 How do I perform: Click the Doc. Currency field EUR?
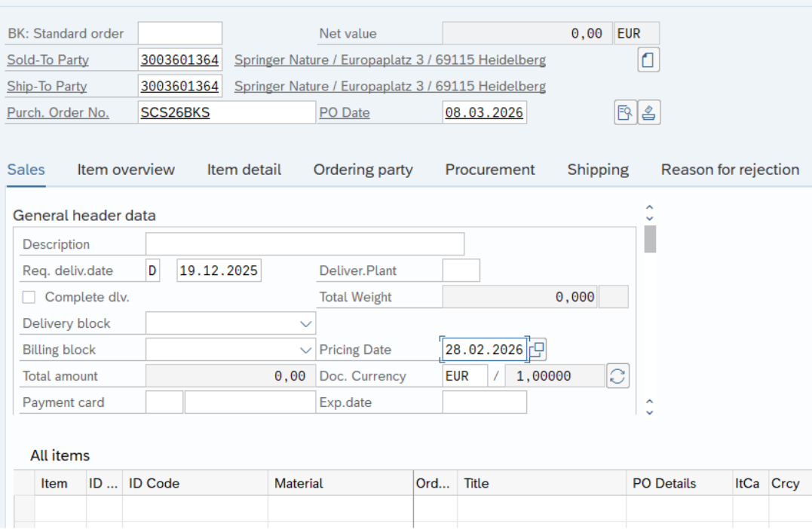point(465,376)
